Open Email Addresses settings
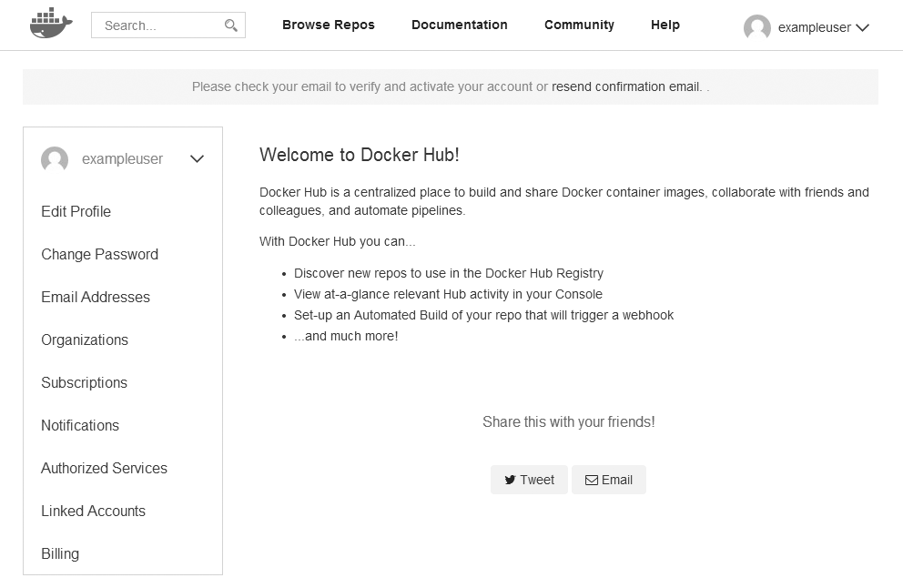This screenshot has height=588, width=903. click(x=96, y=297)
